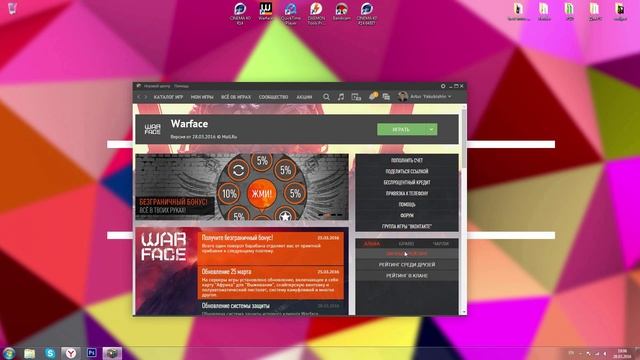Click the 10% circle on the bonus drum
Viewport: 640px width, 360px height.
click(x=229, y=194)
